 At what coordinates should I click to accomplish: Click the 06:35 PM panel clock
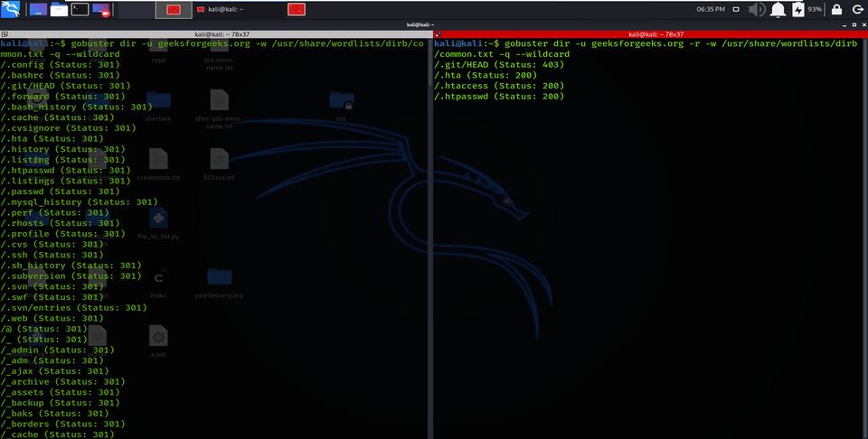711,9
